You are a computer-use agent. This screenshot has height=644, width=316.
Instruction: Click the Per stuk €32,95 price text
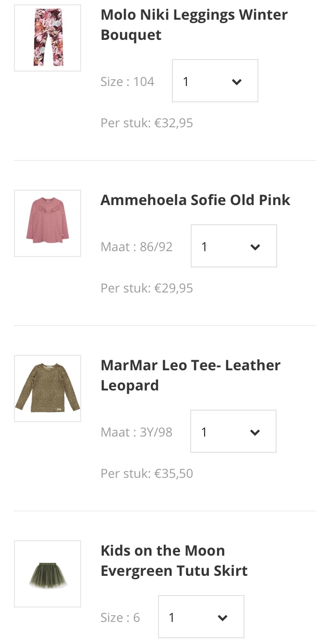[x=146, y=123]
